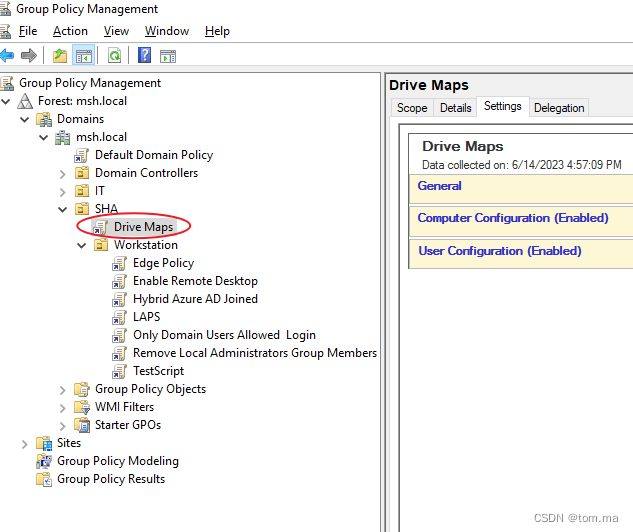Expand the IT OU

[63, 192]
